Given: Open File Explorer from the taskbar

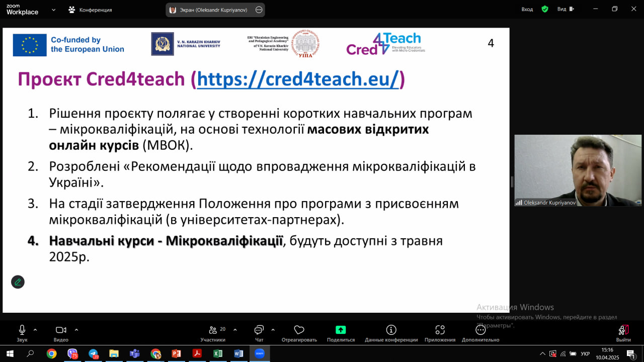Looking at the screenshot, I should [x=114, y=353].
